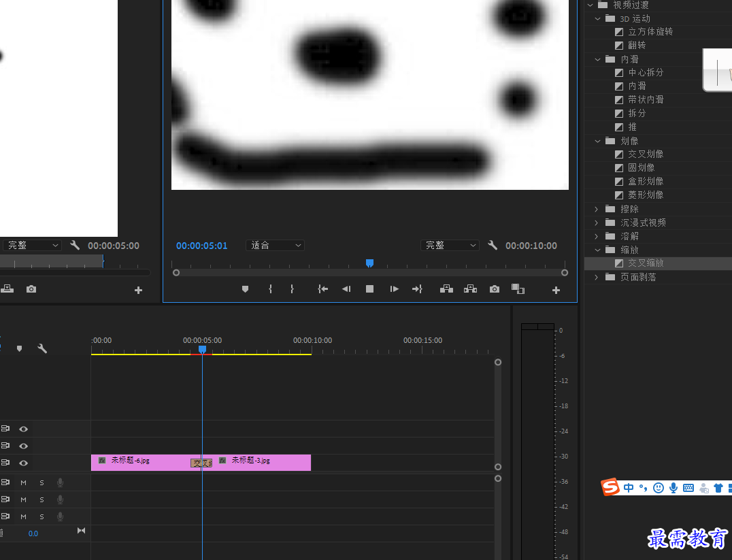Expand the 擦除 folder
This screenshot has height=560, width=732.
pos(596,210)
